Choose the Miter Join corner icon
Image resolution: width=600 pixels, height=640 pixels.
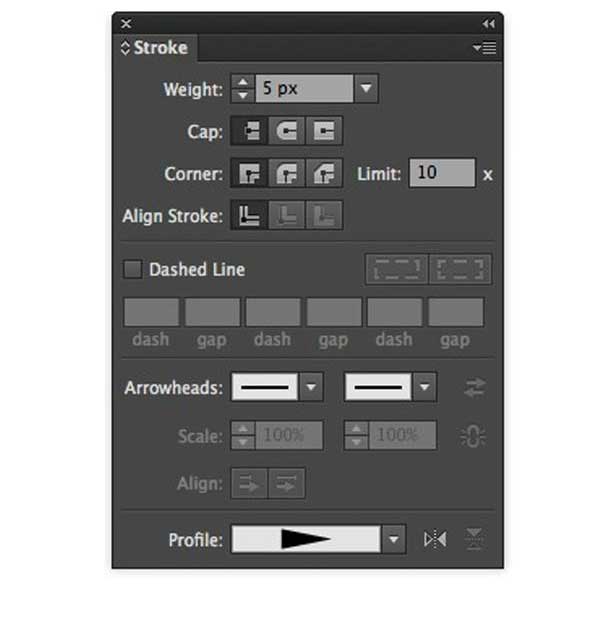click(x=249, y=174)
